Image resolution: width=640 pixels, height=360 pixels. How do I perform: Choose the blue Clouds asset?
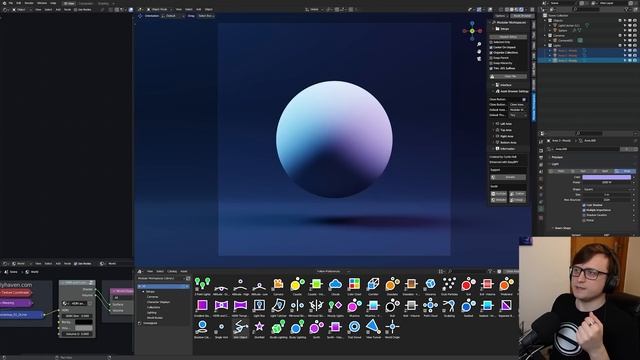335,284
